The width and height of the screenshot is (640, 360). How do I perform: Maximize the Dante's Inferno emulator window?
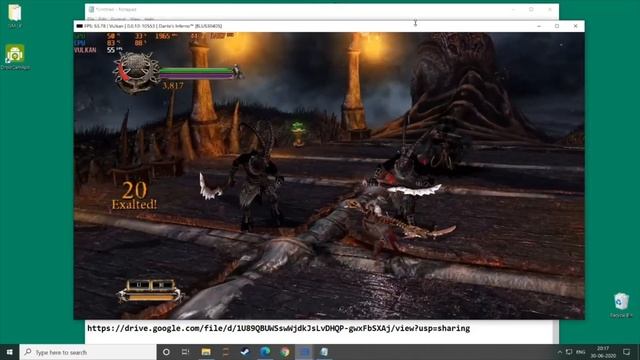pyautogui.click(x=557, y=26)
